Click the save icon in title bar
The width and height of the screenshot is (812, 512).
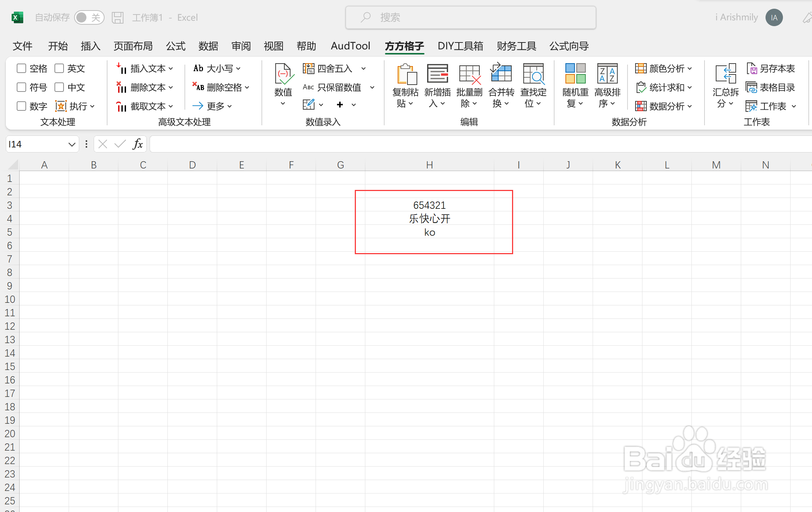[x=118, y=17]
